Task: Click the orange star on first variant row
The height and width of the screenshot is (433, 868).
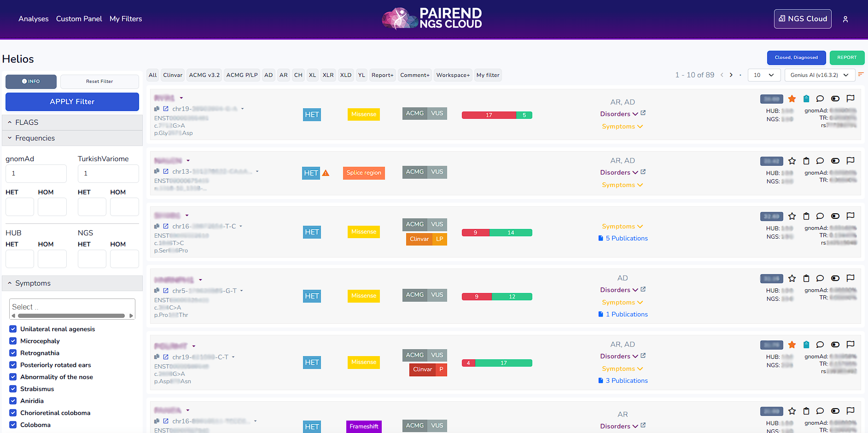Action: pyautogui.click(x=792, y=99)
